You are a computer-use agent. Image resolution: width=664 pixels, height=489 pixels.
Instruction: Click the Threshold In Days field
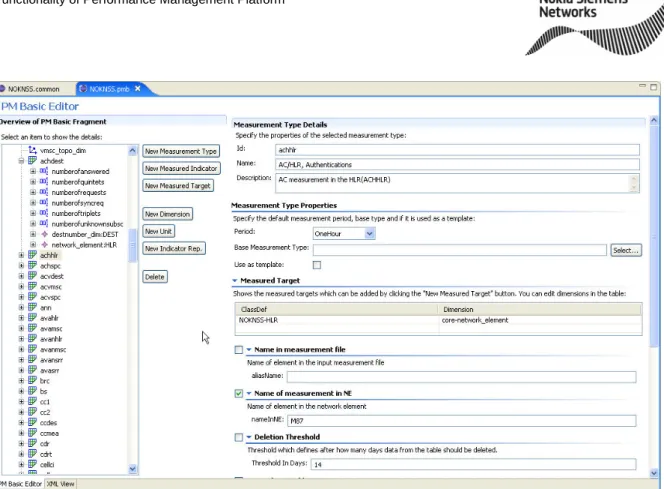(x=473, y=464)
